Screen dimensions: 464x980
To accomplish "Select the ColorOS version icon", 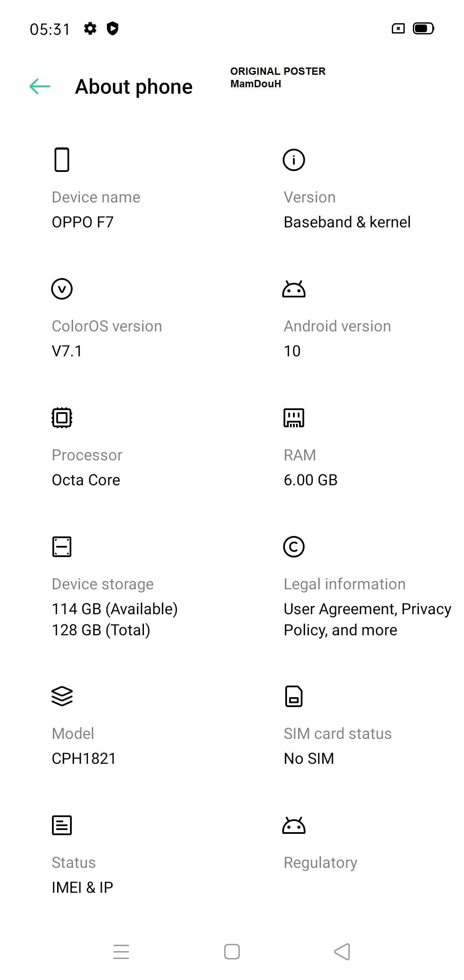I will 61,289.
